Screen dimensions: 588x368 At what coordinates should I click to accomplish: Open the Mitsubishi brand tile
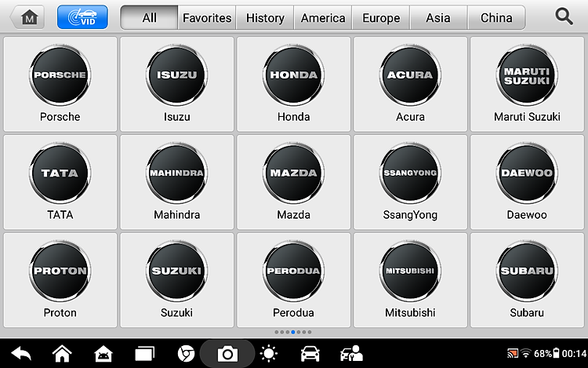pyautogui.click(x=410, y=280)
